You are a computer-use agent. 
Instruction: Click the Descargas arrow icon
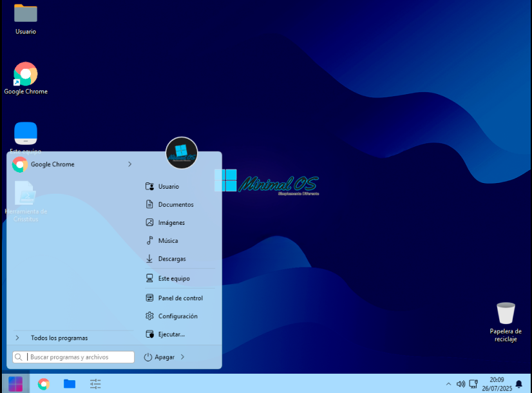149,258
